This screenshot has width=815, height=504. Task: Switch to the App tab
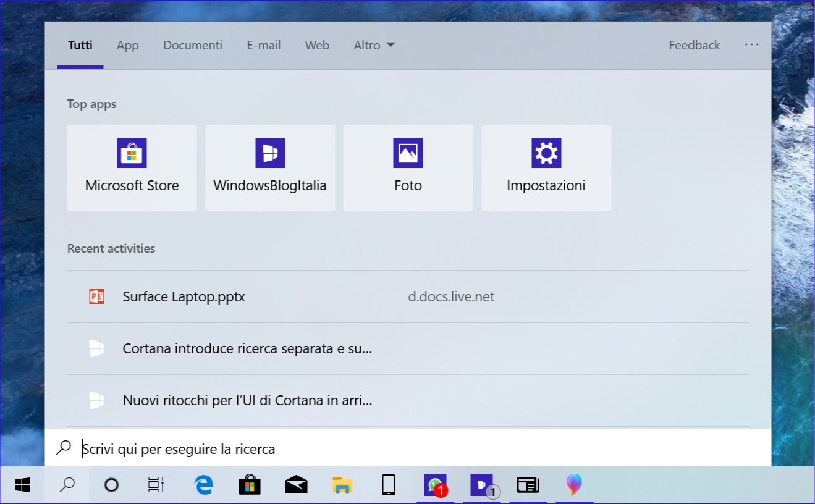(x=128, y=45)
